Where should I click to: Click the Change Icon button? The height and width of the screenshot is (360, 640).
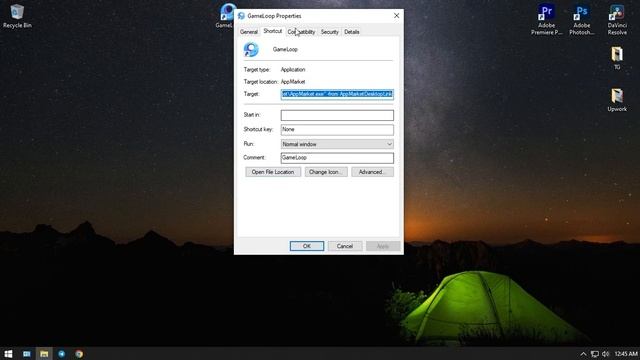pyautogui.click(x=326, y=172)
